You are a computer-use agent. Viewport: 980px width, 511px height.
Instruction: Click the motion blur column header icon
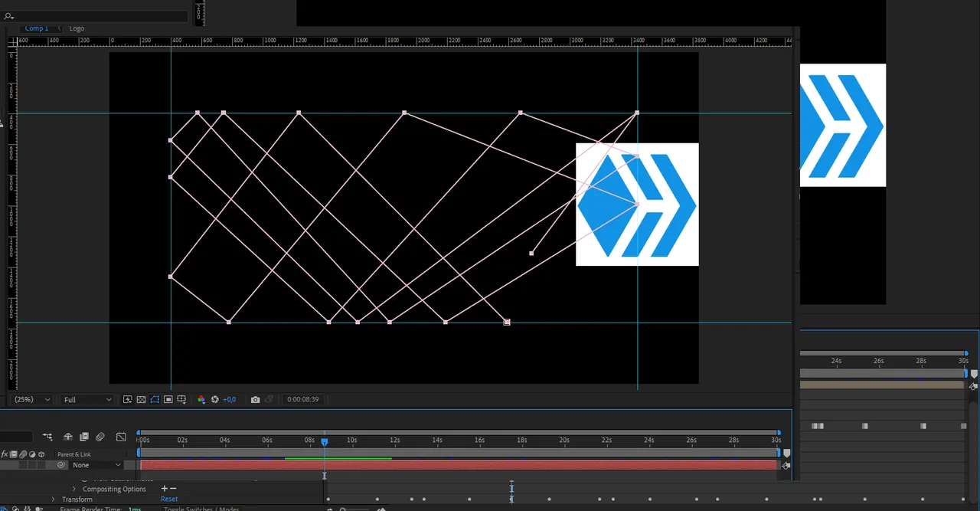click(x=23, y=454)
